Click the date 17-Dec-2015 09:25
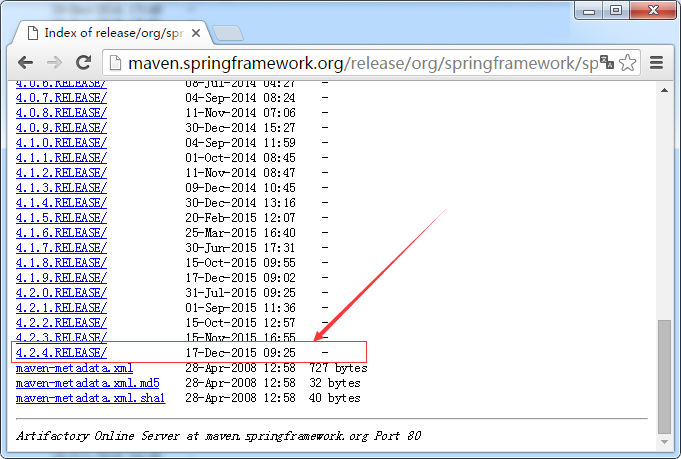Screen dimensions: 681x459 (x=240, y=353)
